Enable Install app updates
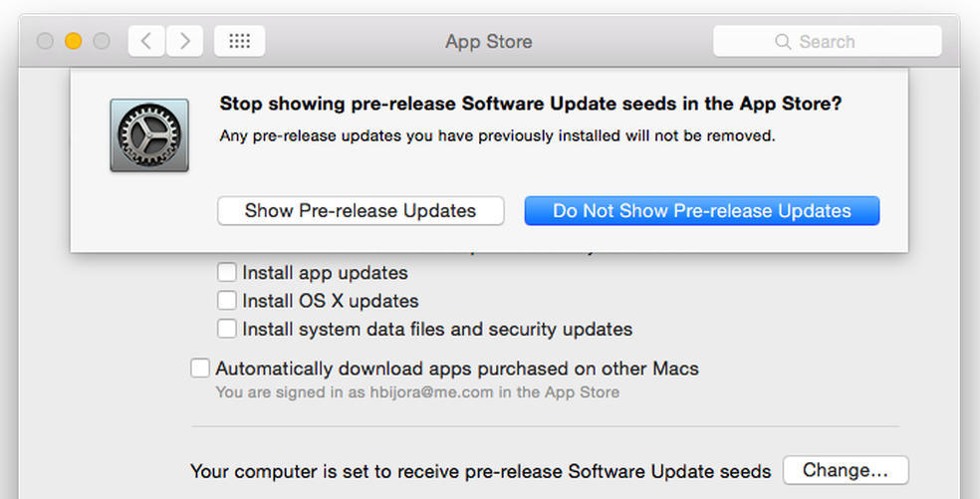The width and height of the screenshot is (980, 499). point(227,272)
